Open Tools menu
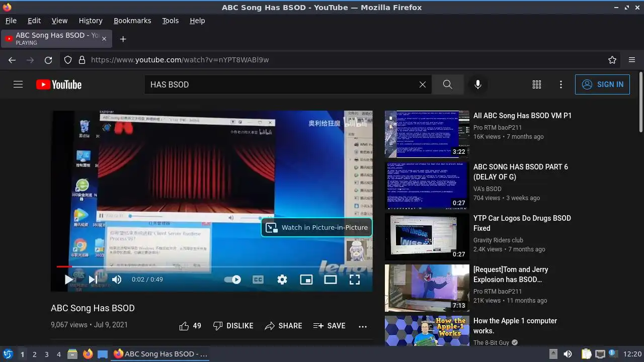Image resolution: width=644 pixels, height=362 pixels. pyautogui.click(x=171, y=21)
